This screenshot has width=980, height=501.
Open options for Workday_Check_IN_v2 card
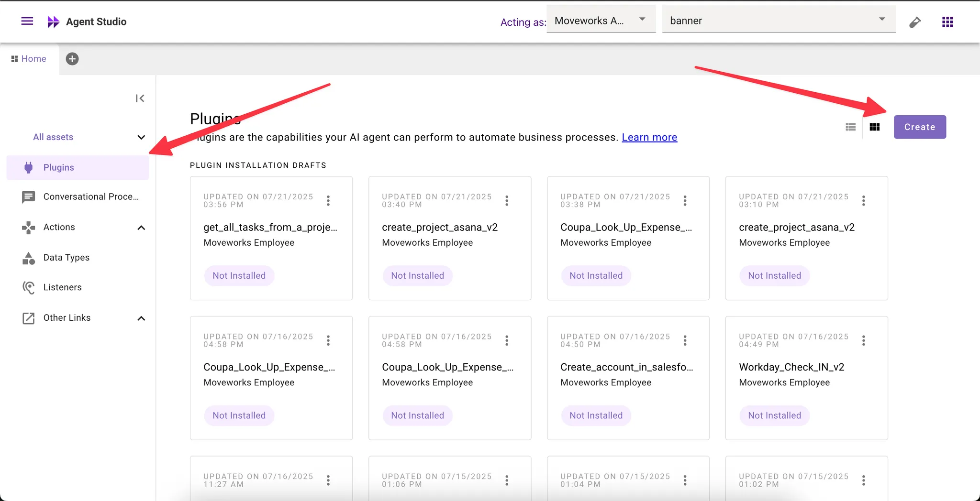864,340
